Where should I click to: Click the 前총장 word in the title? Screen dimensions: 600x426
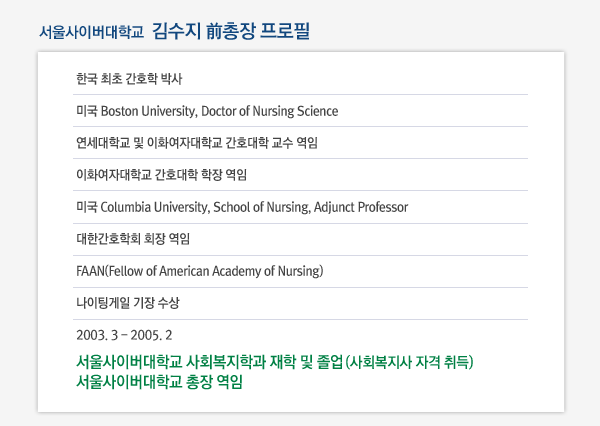[x=230, y=31]
